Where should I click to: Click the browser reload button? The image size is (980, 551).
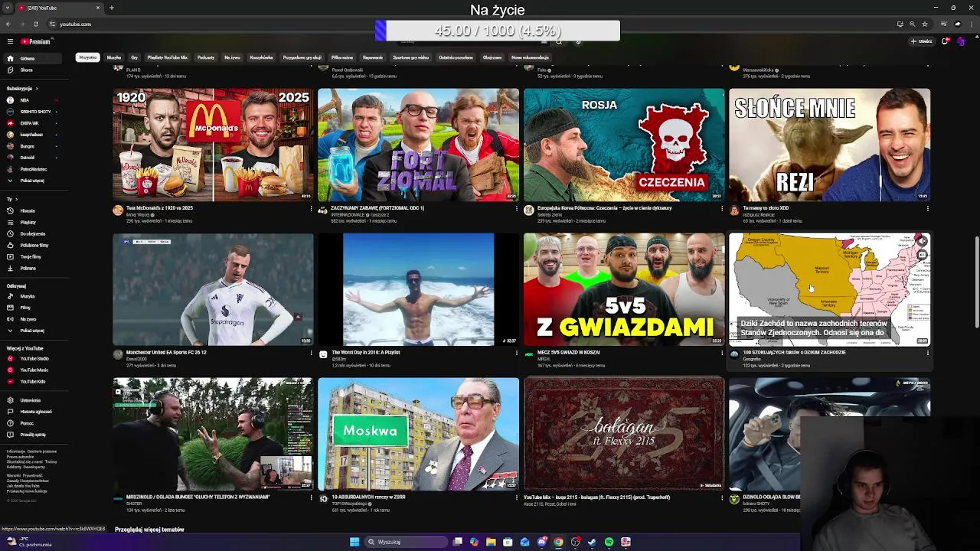coord(35,24)
